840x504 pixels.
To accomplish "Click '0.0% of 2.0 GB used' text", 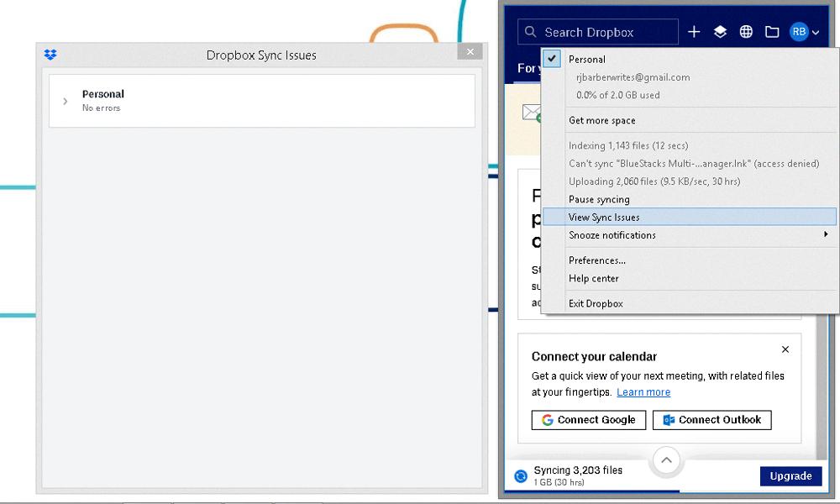I will point(618,95).
